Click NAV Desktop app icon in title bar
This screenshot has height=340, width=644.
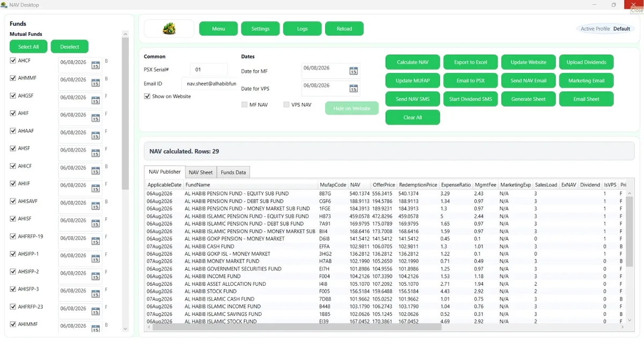(x=4, y=5)
